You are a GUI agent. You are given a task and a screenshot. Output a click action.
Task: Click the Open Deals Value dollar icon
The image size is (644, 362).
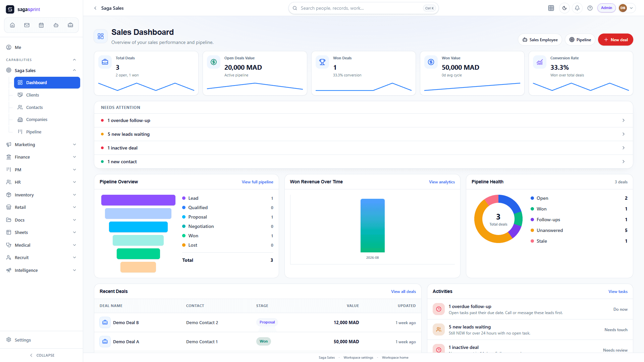214,62
